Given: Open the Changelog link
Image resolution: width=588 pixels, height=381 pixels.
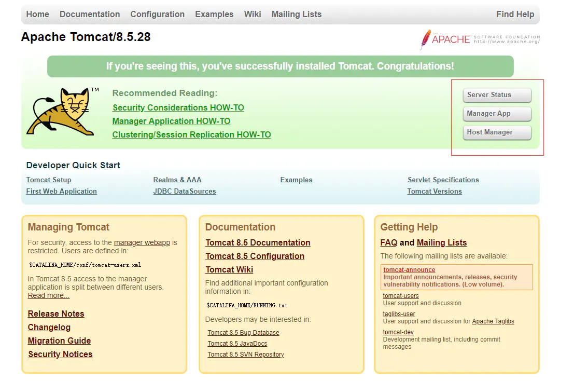Looking at the screenshot, I should tap(49, 328).
